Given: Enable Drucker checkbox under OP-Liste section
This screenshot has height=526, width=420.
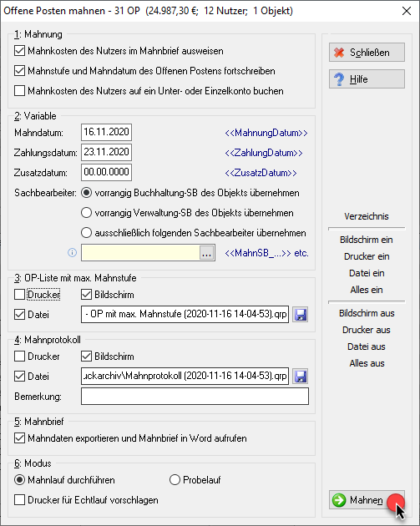Looking at the screenshot, I should tap(19, 295).
